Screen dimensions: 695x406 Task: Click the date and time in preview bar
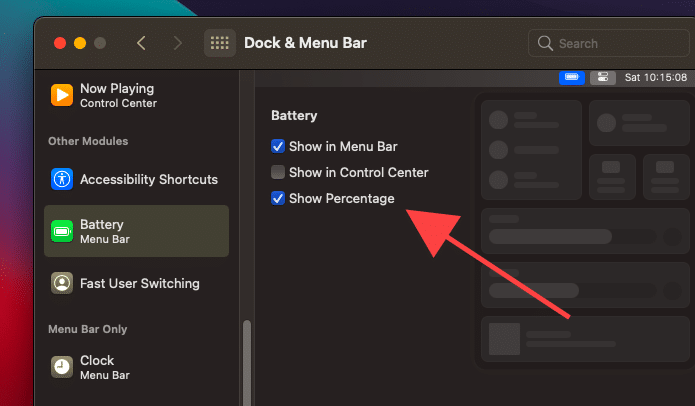[655, 77]
